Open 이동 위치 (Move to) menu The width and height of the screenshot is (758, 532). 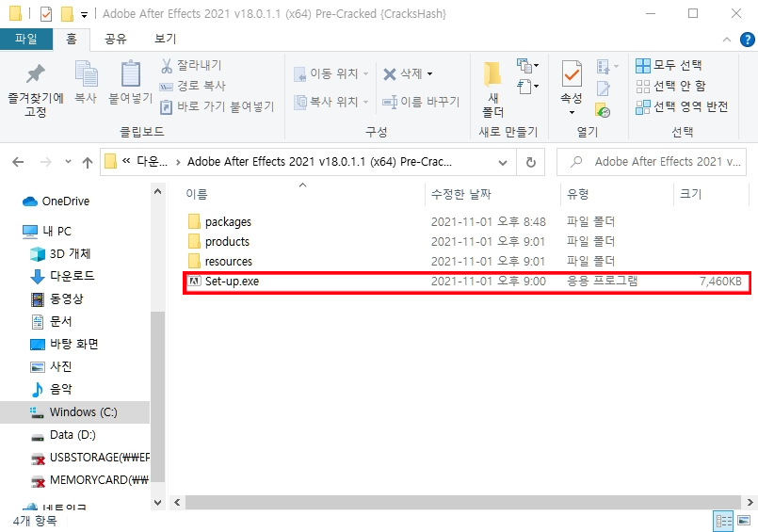pos(331,74)
